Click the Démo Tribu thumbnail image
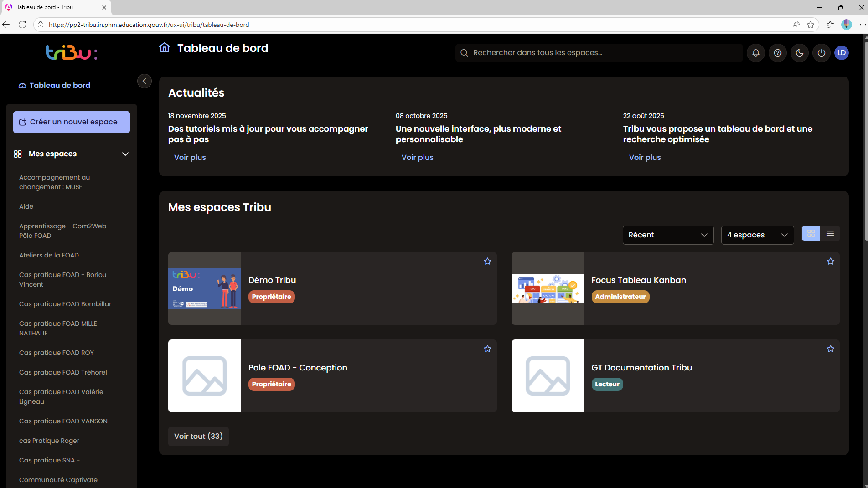Image resolution: width=868 pixels, height=488 pixels. click(x=205, y=288)
